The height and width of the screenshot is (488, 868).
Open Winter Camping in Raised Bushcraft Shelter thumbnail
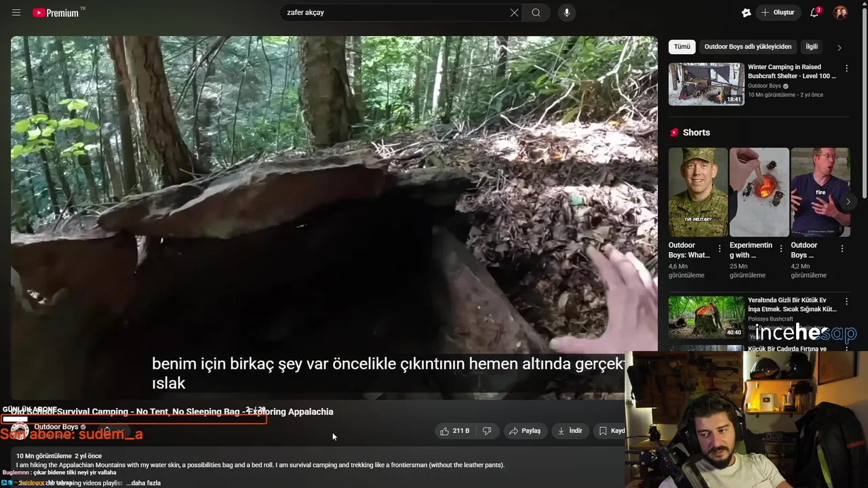click(x=706, y=84)
